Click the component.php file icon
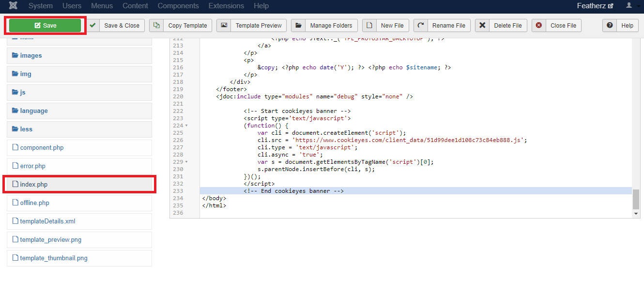644x283 pixels. point(15,147)
